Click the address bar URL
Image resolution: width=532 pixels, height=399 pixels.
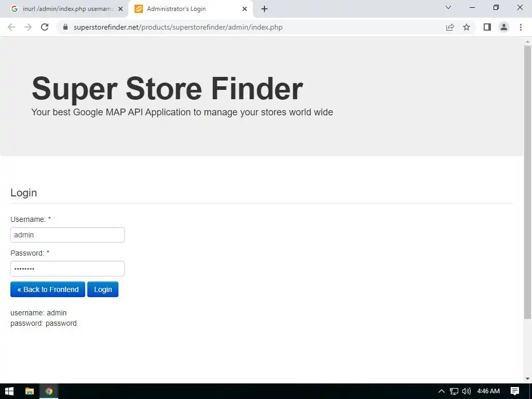tap(178, 27)
